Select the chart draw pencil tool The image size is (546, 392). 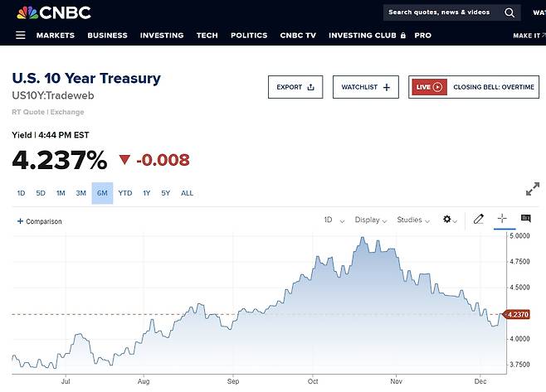point(478,220)
